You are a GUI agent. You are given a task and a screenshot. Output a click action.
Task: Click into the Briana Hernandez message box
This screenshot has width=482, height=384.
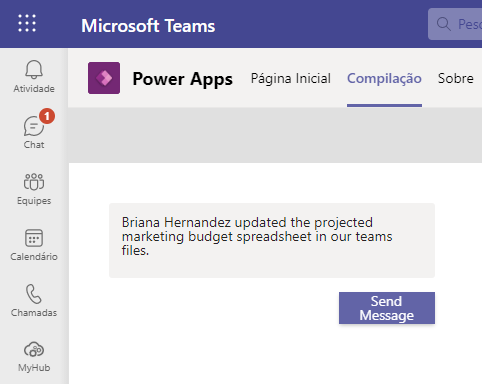tap(272, 240)
